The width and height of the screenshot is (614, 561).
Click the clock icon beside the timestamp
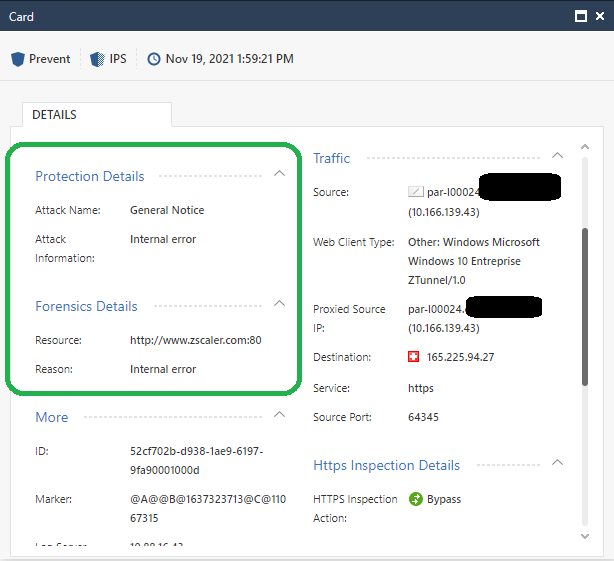[x=154, y=59]
